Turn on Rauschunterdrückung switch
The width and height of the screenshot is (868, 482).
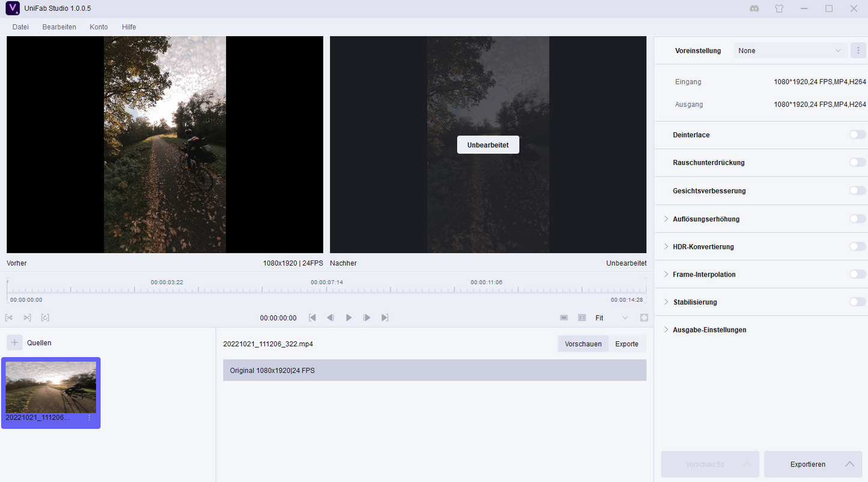857,162
